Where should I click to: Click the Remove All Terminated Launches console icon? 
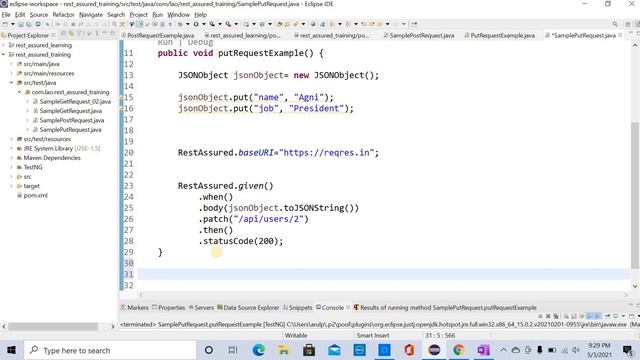[556, 316]
